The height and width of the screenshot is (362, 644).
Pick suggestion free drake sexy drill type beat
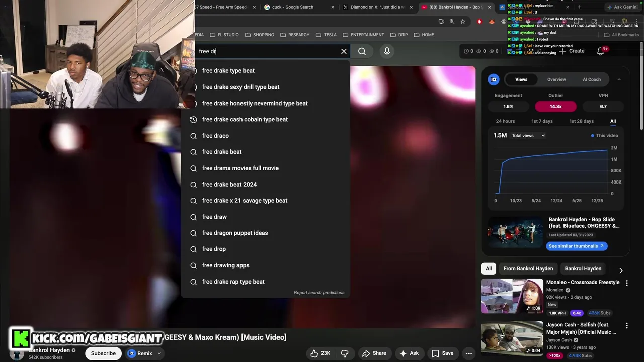[265, 87]
